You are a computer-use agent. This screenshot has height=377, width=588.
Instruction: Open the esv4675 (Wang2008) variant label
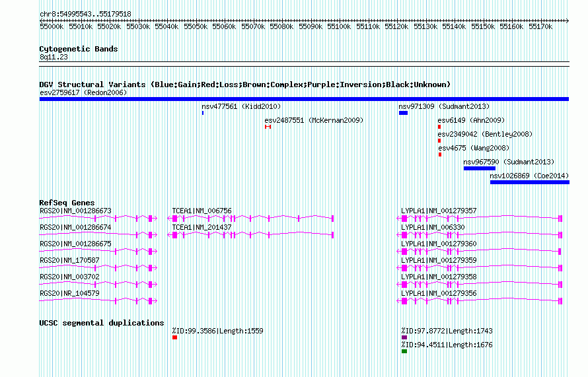(474, 148)
